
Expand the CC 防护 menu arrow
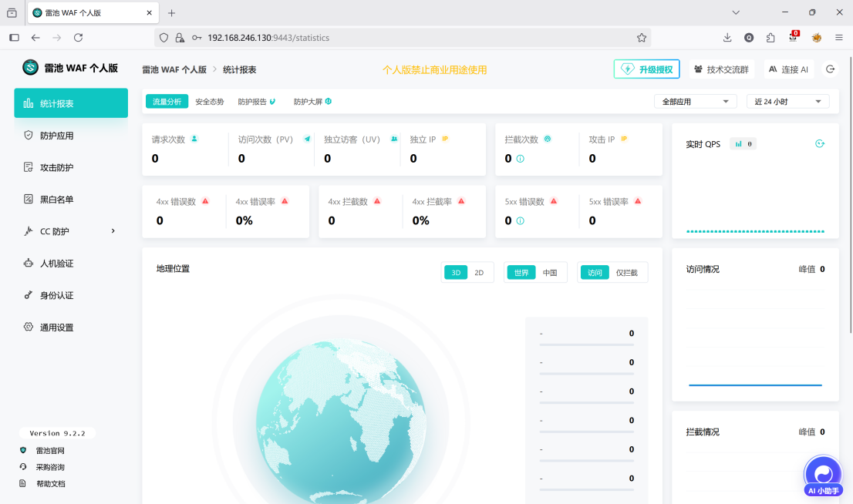[x=113, y=231]
